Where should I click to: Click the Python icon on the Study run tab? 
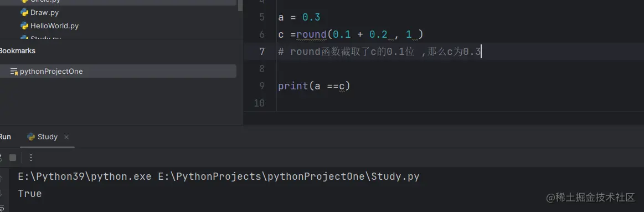point(31,137)
